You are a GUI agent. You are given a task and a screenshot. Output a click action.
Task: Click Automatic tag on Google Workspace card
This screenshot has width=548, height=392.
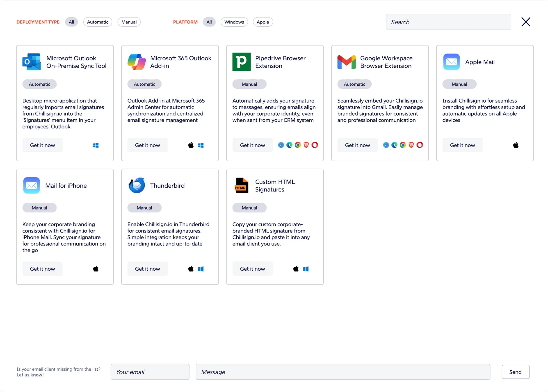pos(354,84)
